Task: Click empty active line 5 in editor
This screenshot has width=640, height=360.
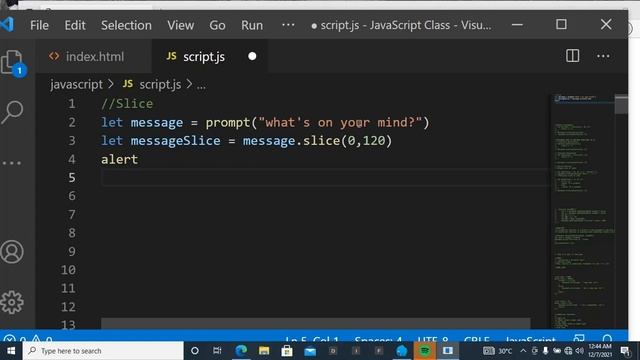Action: (324, 178)
